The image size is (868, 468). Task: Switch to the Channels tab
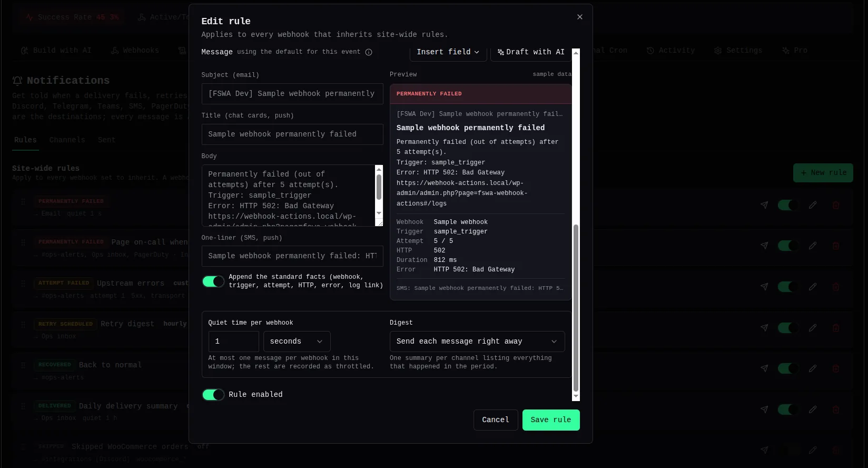point(67,140)
